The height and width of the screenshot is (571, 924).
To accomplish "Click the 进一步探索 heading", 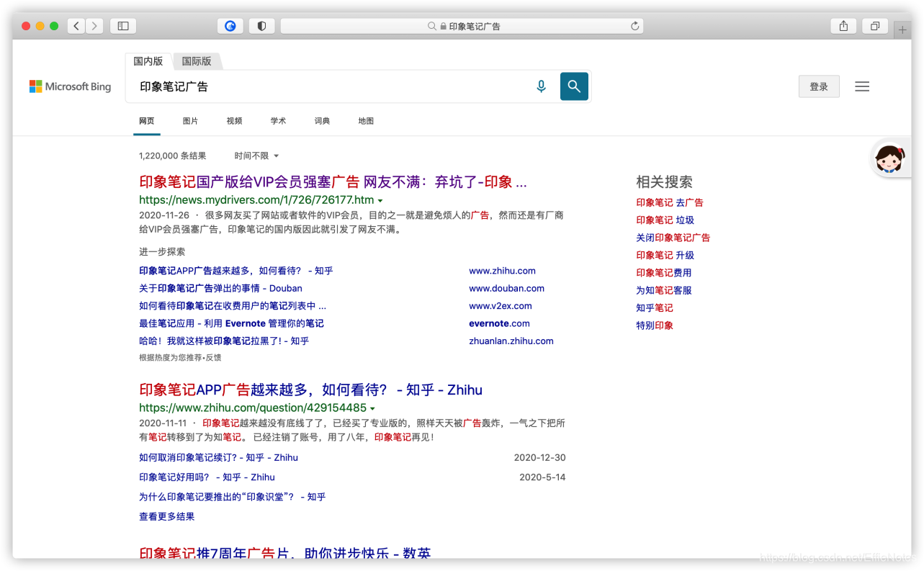I will (x=162, y=251).
